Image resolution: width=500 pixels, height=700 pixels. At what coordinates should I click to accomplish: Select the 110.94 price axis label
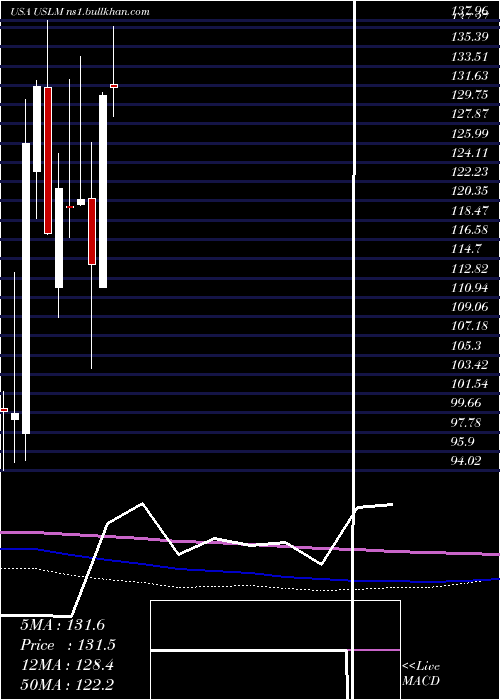[469, 288]
